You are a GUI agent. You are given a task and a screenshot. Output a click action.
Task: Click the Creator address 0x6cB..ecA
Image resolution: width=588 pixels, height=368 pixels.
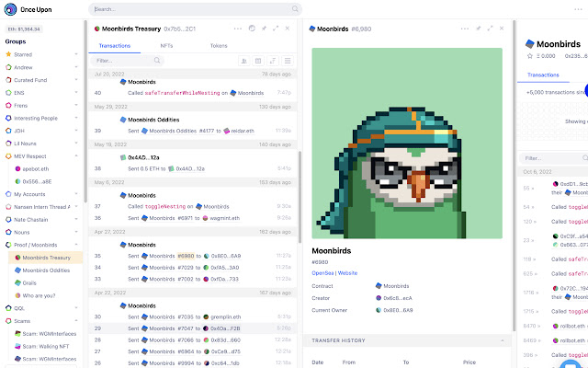click(394, 298)
